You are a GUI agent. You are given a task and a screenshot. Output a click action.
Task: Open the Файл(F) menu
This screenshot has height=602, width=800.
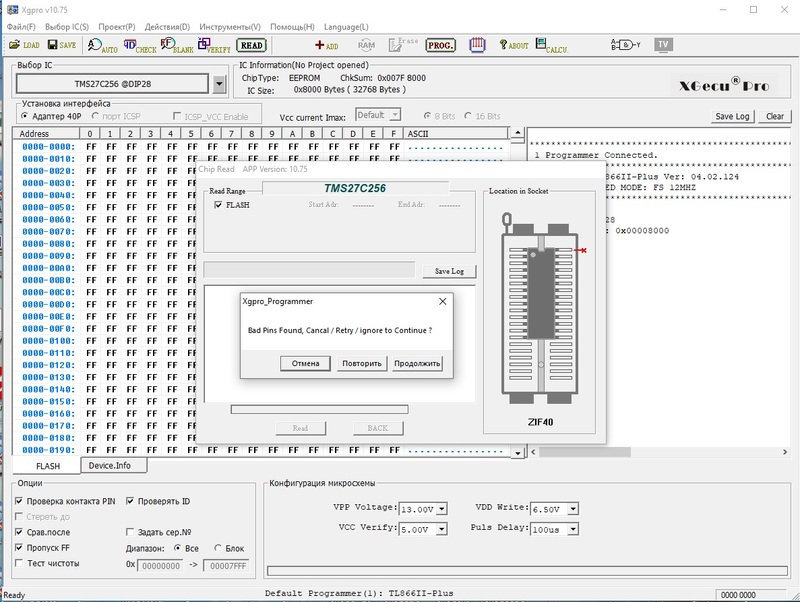[21, 27]
